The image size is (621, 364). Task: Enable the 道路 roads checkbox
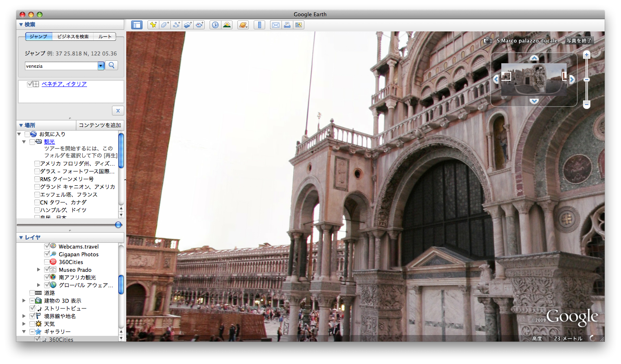(32, 293)
